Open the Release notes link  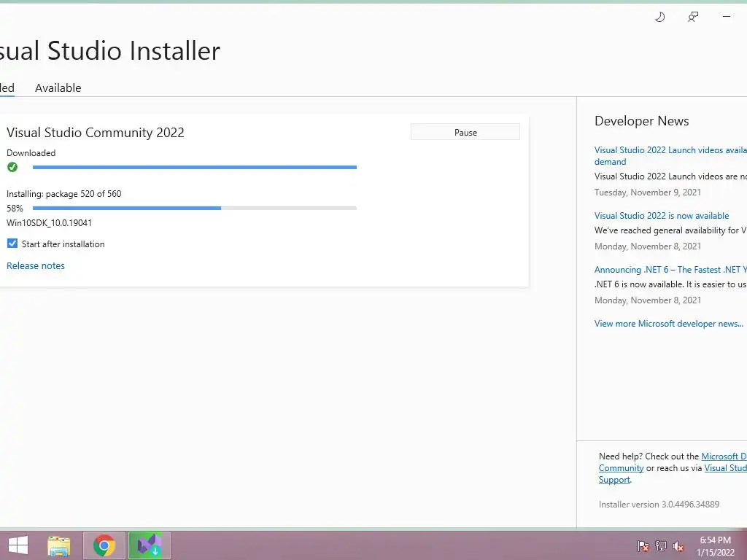click(x=36, y=265)
